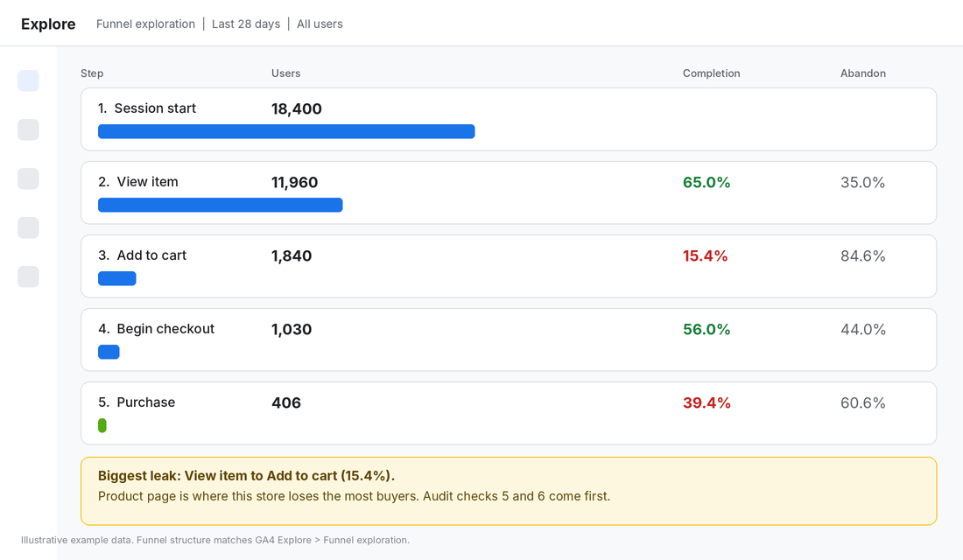
Task: Select the Last 28 days date range
Action: tap(246, 24)
